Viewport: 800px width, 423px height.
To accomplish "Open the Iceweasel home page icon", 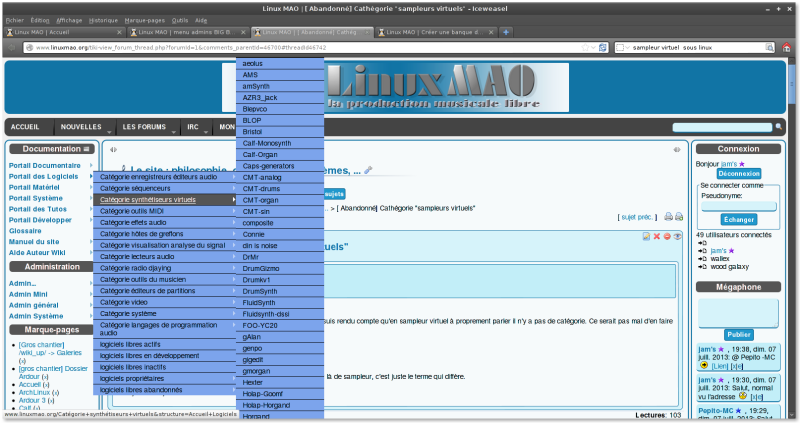I will click(786, 47).
